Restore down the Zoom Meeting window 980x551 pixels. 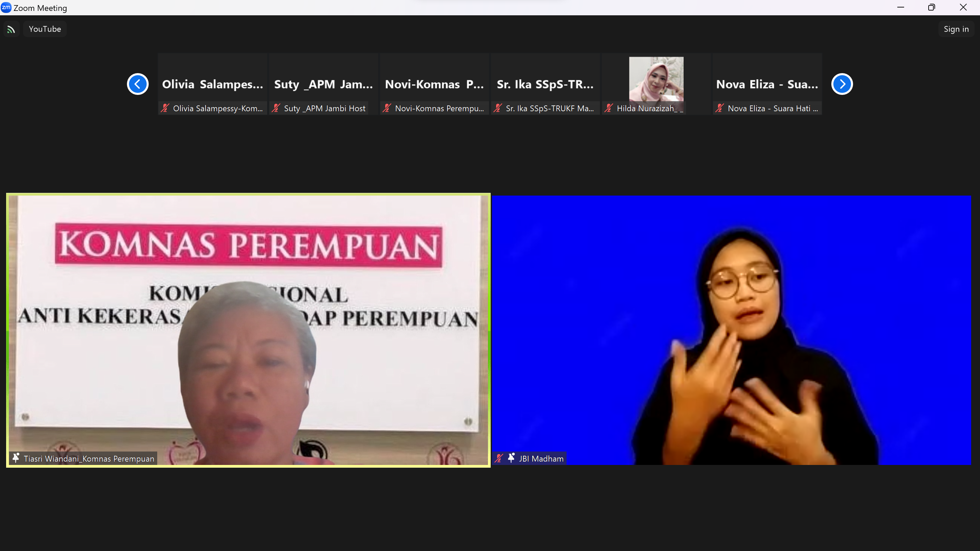(932, 7)
